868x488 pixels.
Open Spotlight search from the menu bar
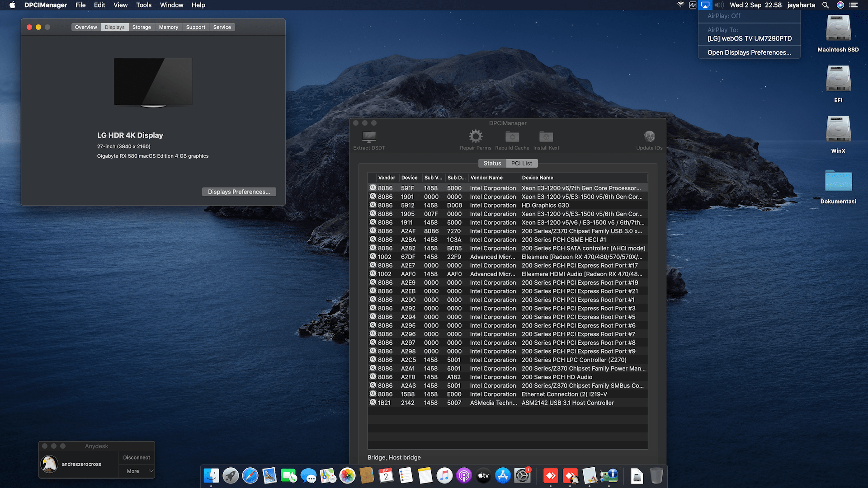click(826, 5)
